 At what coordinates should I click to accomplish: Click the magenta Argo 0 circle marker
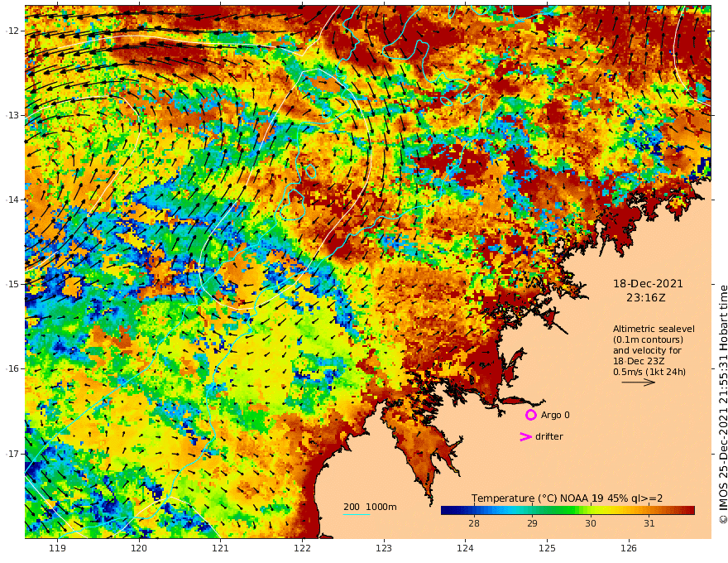(530, 415)
